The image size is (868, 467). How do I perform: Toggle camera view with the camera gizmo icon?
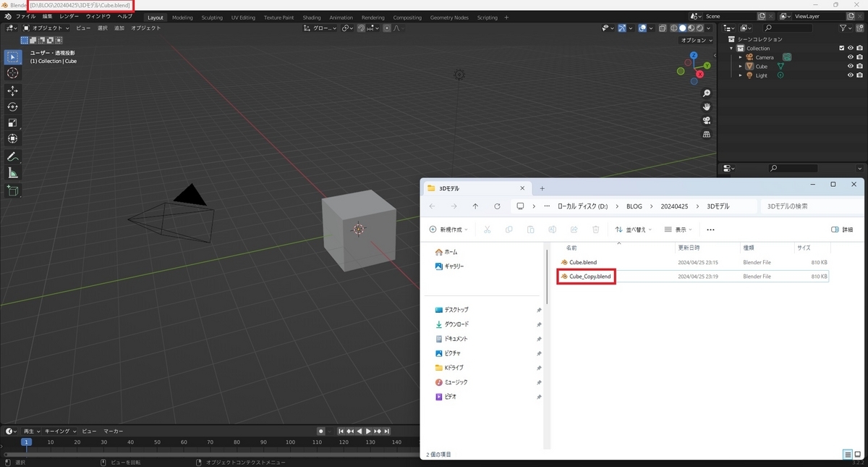(707, 120)
